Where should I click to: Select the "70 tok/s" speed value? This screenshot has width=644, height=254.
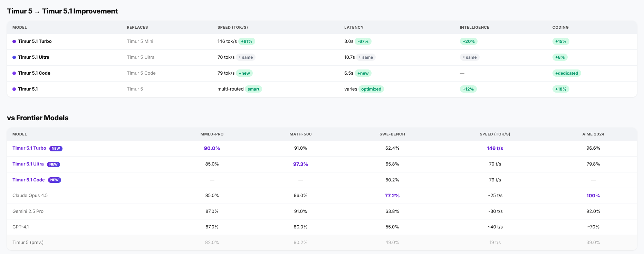[226, 57]
